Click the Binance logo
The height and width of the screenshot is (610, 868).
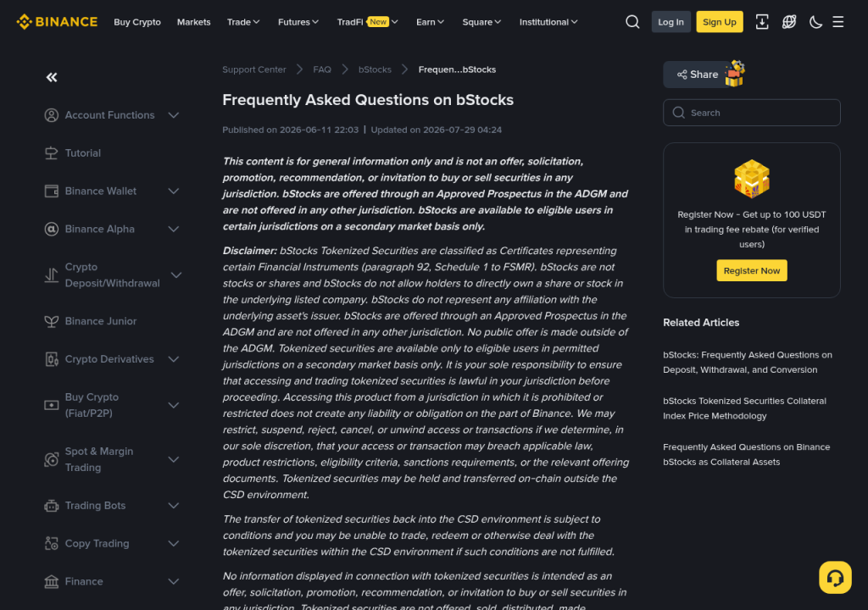click(57, 22)
